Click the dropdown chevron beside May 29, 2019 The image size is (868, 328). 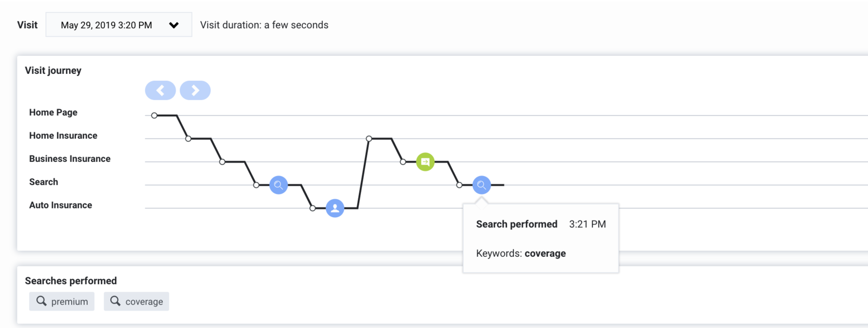coord(174,25)
